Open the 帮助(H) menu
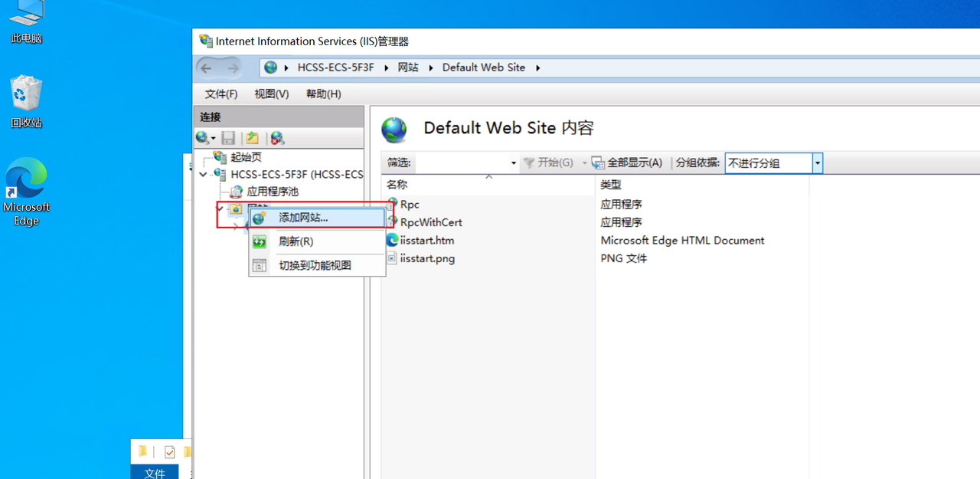Image resolution: width=980 pixels, height=479 pixels. pos(323,94)
